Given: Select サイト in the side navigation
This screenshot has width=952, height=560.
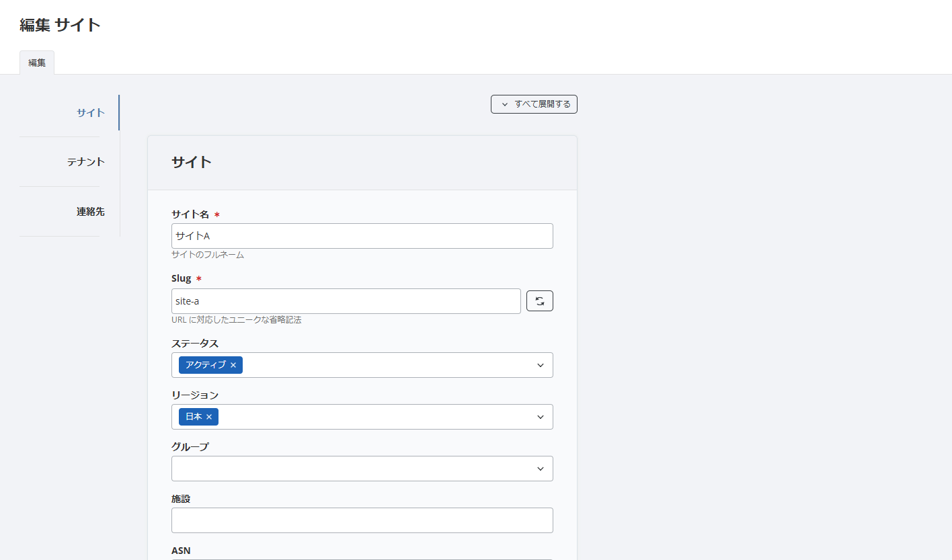Looking at the screenshot, I should point(91,112).
